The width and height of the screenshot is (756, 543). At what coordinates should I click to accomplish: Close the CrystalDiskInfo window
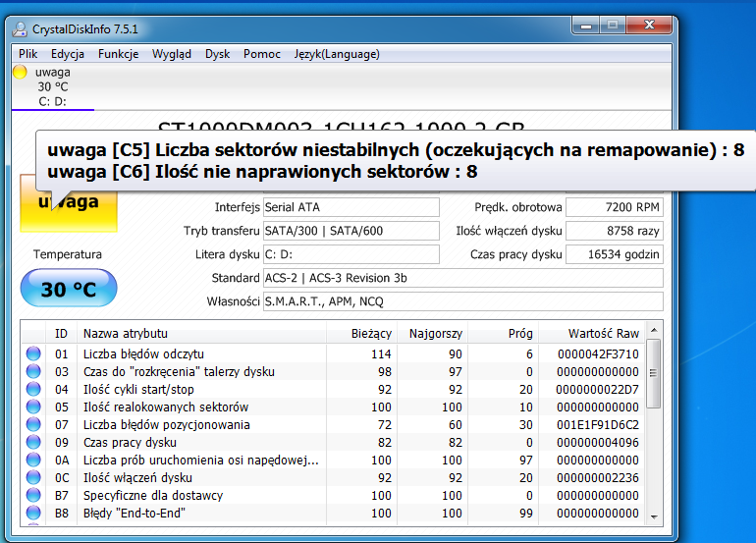tap(649, 26)
